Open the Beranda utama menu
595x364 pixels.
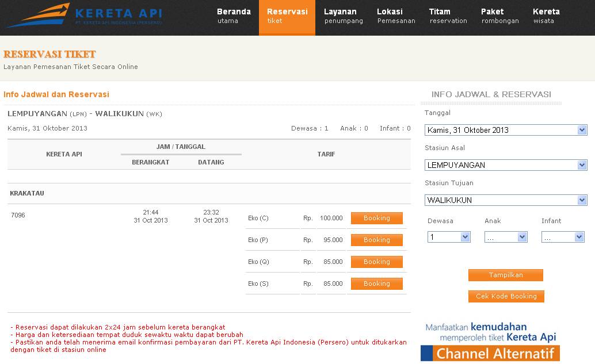(234, 16)
